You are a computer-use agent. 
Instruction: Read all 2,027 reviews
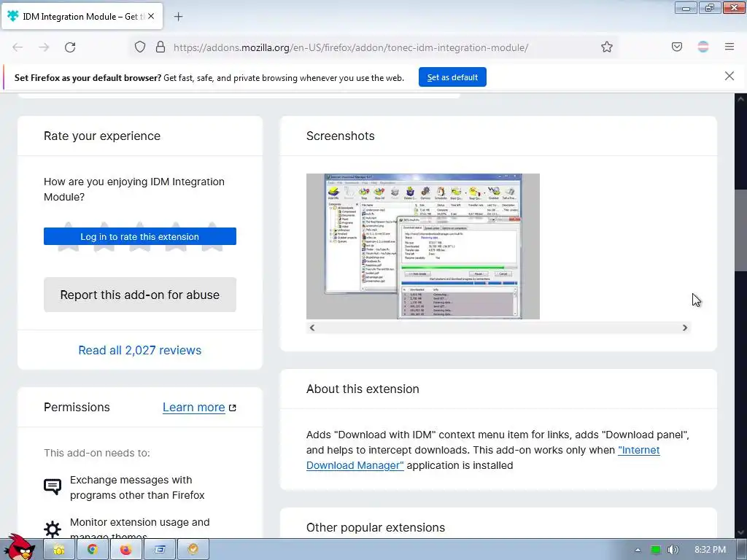click(139, 351)
